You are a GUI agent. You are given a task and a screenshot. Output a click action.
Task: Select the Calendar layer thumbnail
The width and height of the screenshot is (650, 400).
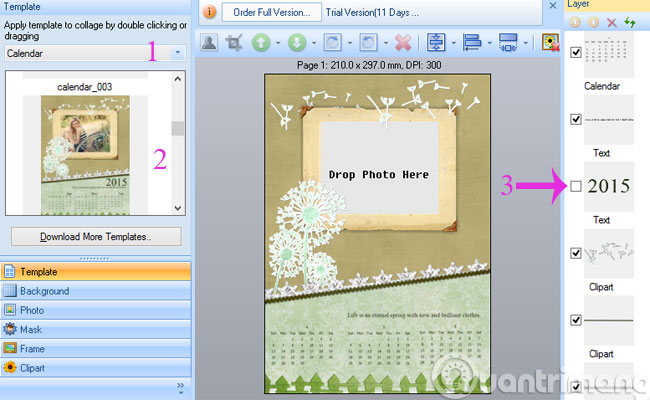(x=609, y=54)
